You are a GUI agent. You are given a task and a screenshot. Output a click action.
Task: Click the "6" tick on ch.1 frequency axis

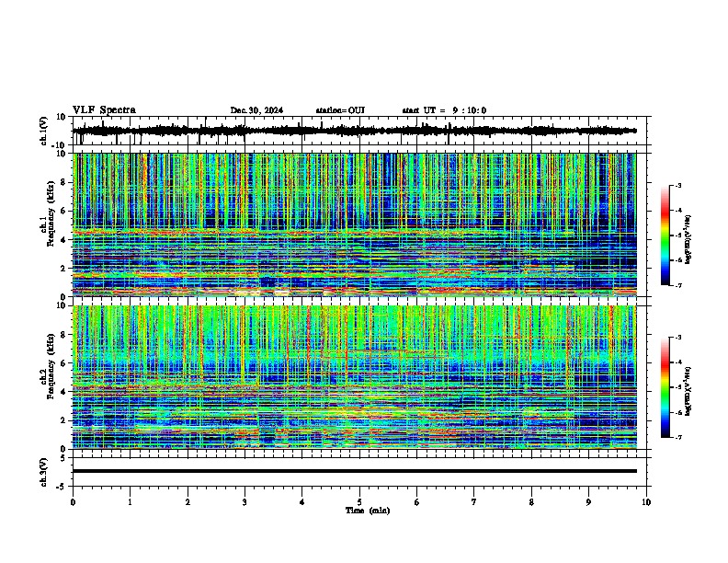[63, 211]
